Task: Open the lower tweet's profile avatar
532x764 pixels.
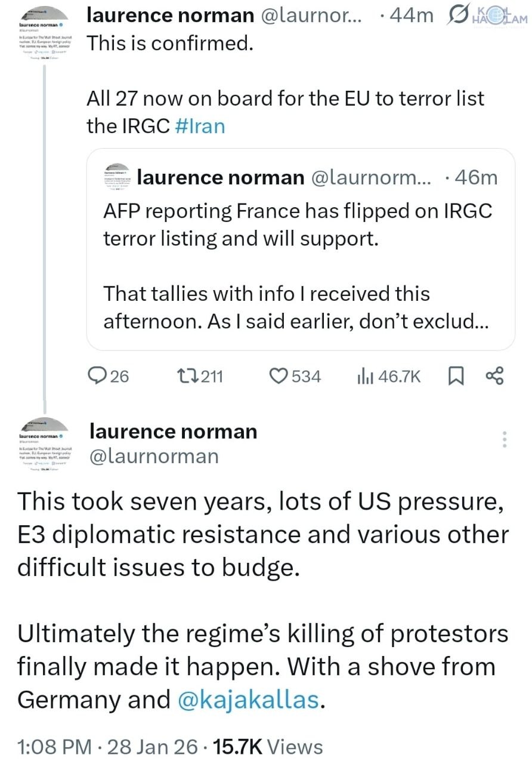Action: pos(45,445)
